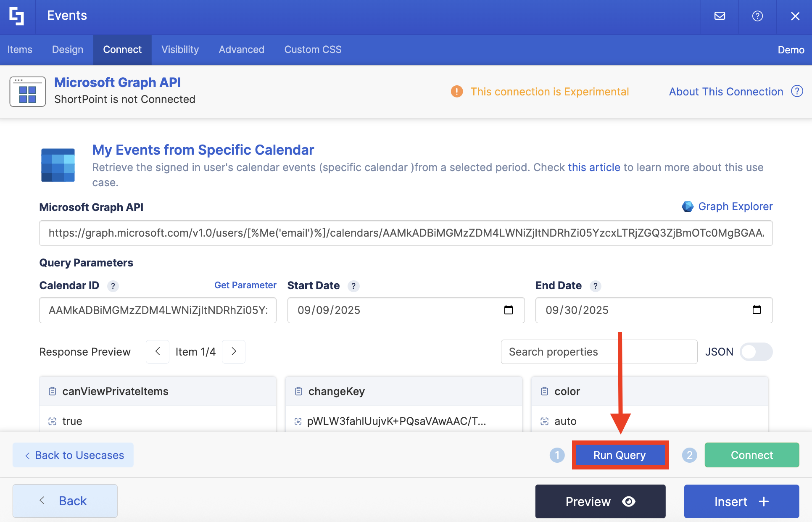Go to previous response preview item
The width and height of the screenshot is (812, 522).
(158, 351)
